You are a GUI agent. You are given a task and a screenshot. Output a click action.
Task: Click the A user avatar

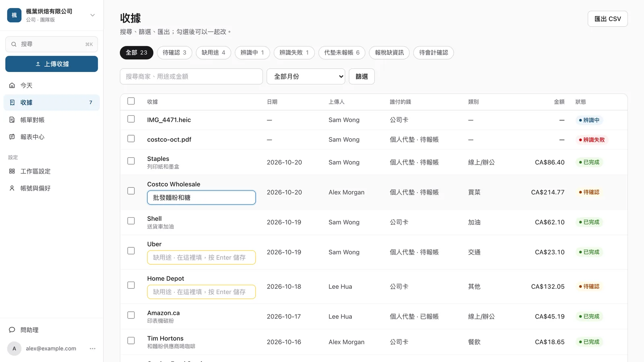click(14, 349)
